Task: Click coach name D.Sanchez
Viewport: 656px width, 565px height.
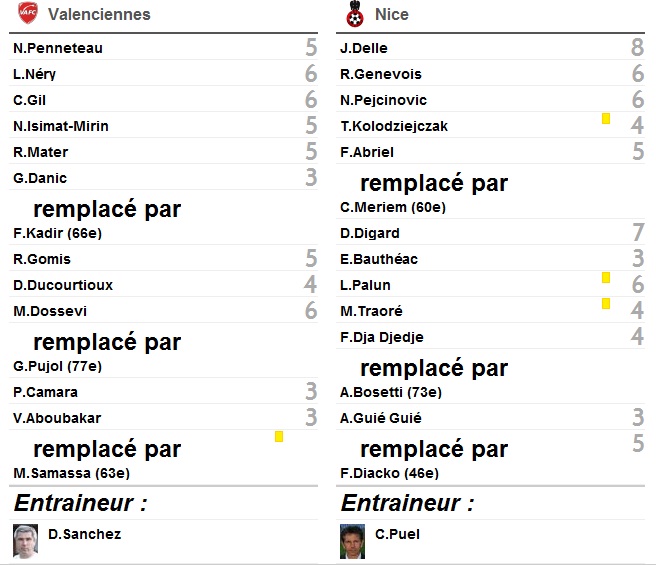Action: click(x=85, y=534)
